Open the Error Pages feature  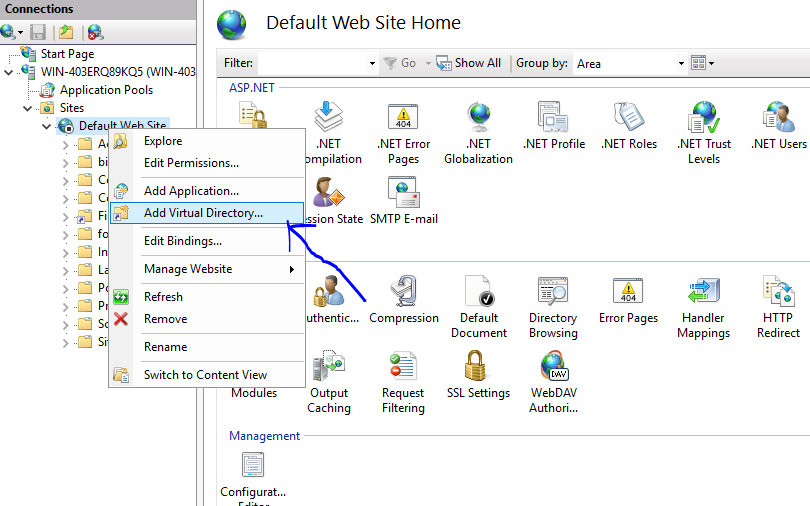point(628,300)
